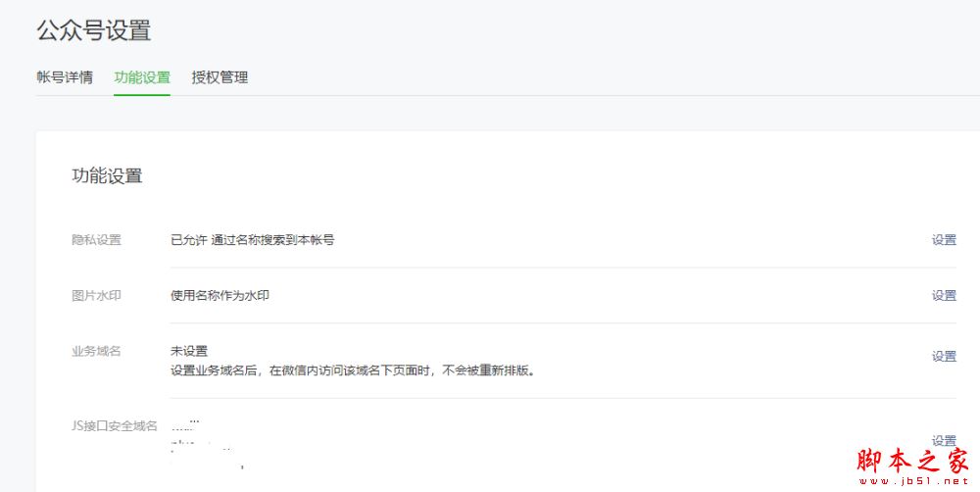980x492 pixels.
Task: Click the 隐私设置 row label
Action: [96, 240]
